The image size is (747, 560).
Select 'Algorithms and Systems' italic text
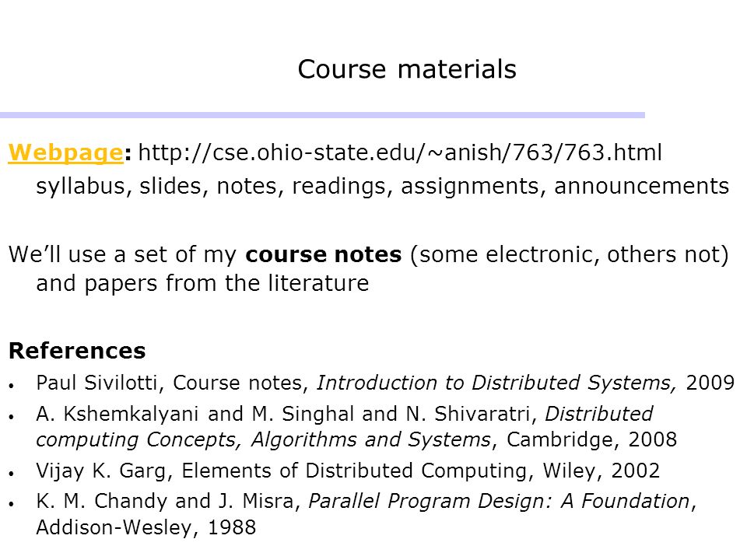(370, 439)
